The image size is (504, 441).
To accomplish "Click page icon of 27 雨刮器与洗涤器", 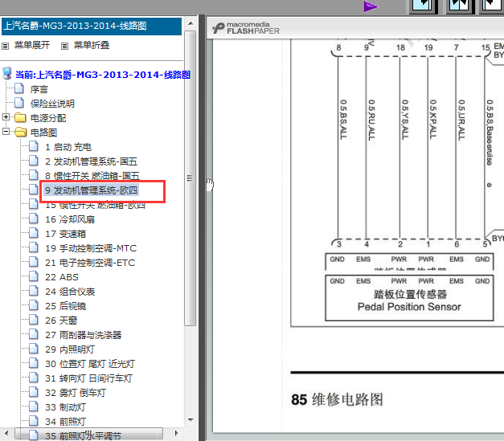I will [x=34, y=334].
